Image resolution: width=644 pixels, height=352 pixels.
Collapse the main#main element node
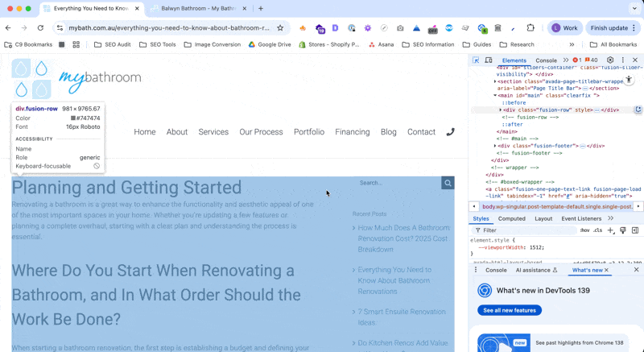(x=496, y=95)
